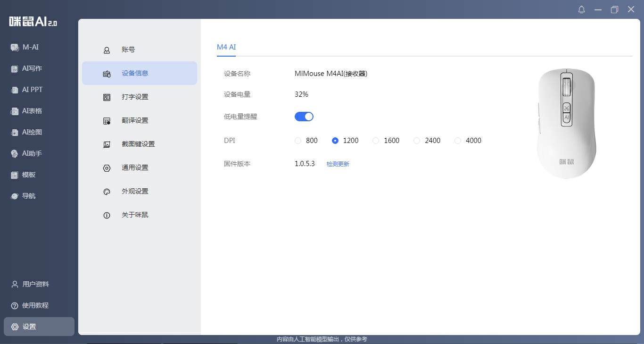Open the AI表格 spreadsheet icon
Image resolution: width=644 pixels, height=344 pixels.
click(x=15, y=111)
